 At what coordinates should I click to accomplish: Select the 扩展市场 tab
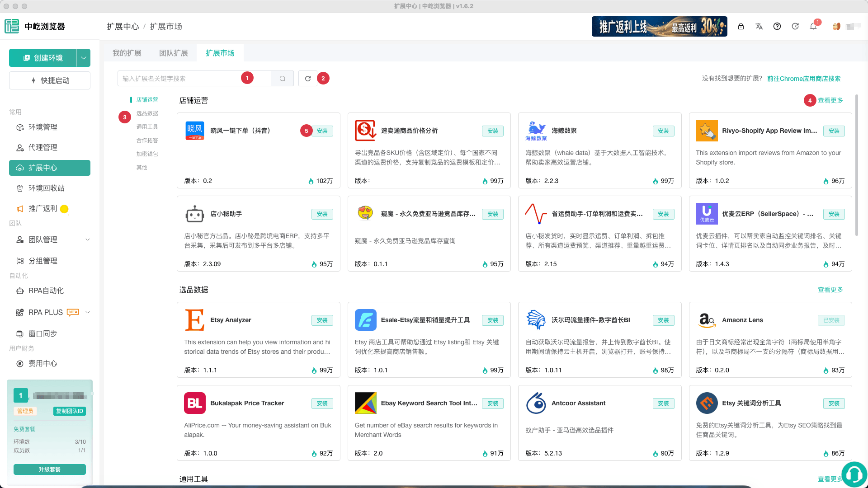tap(220, 53)
